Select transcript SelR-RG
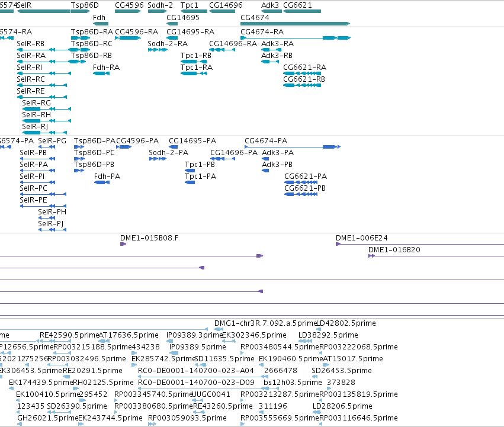The height and width of the screenshot is (427, 504). coord(36,103)
